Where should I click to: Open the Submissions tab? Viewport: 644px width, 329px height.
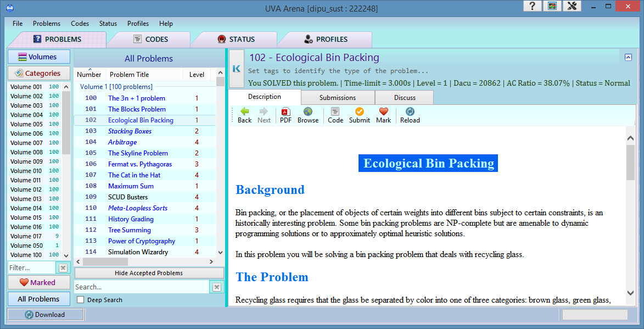(x=338, y=98)
